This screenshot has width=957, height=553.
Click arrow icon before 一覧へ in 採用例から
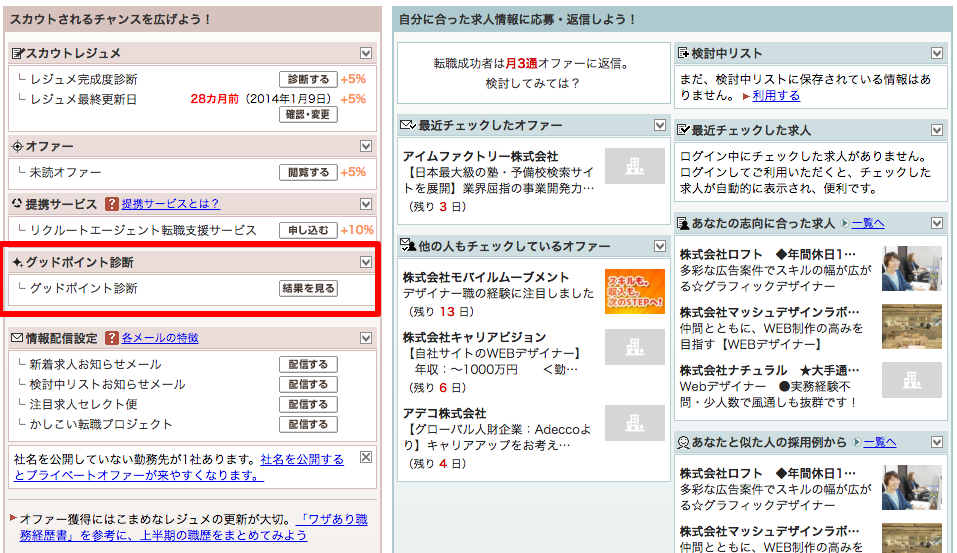858,443
